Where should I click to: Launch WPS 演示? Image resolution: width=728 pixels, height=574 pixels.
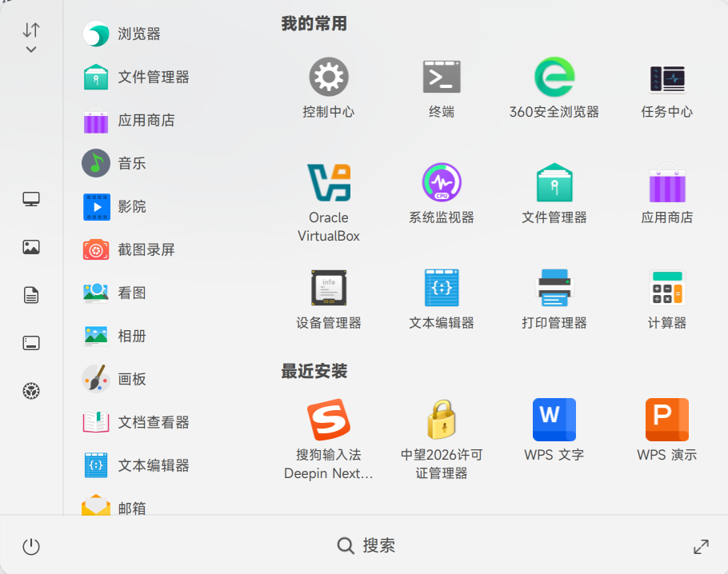tap(667, 429)
